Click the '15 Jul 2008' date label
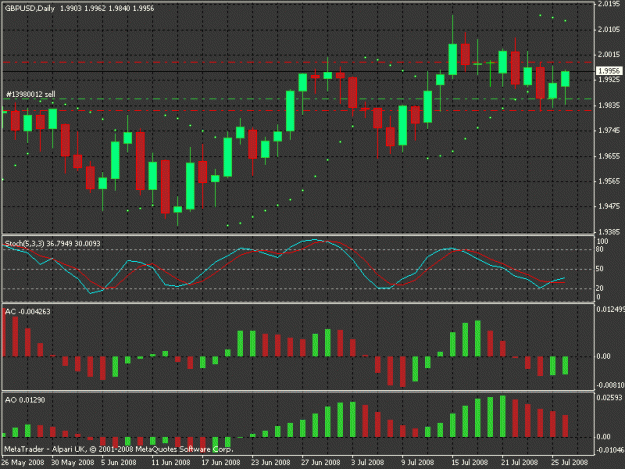The height and width of the screenshot is (469, 625). [470, 462]
